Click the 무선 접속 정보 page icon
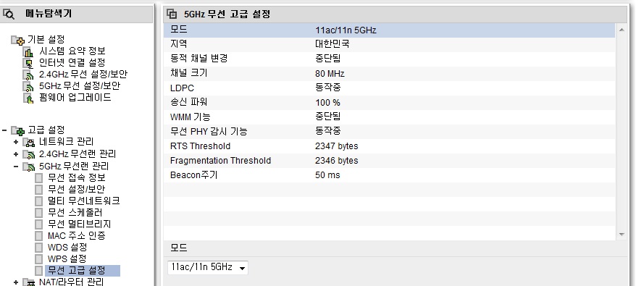 tap(38, 178)
